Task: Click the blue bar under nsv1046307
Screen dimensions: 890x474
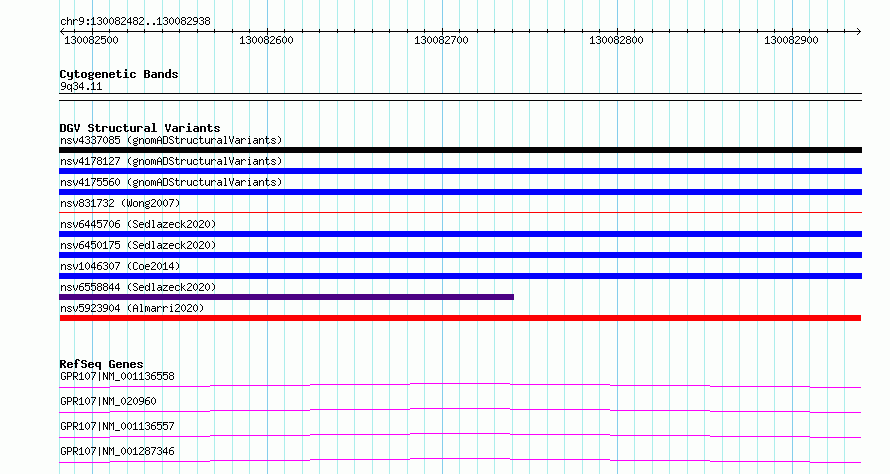Action: point(460,276)
